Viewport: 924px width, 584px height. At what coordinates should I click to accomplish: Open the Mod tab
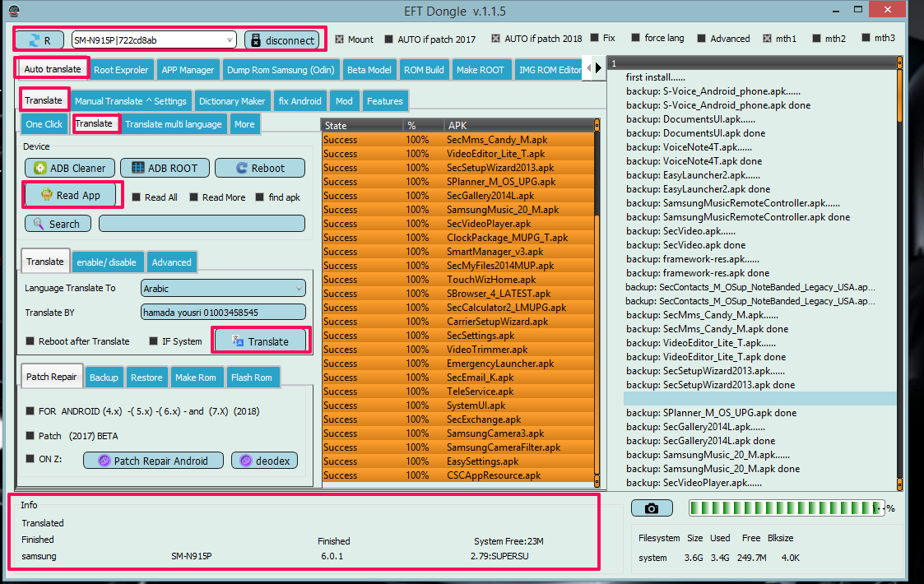click(344, 101)
